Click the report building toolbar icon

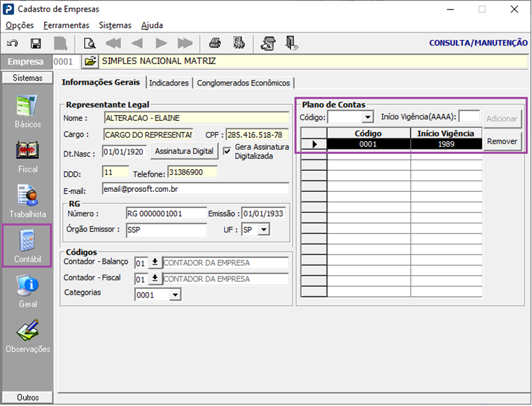pos(239,43)
